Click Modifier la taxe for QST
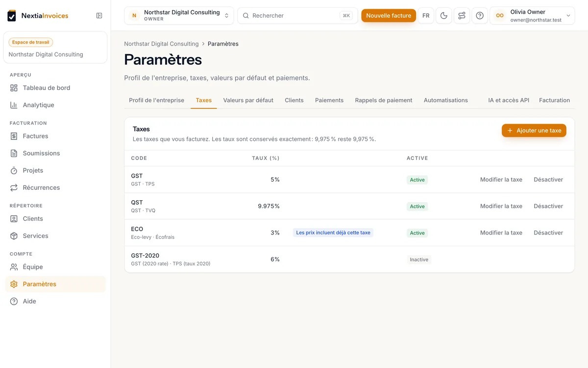The height and width of the screenshot is (368, 588). click(501, 206)
